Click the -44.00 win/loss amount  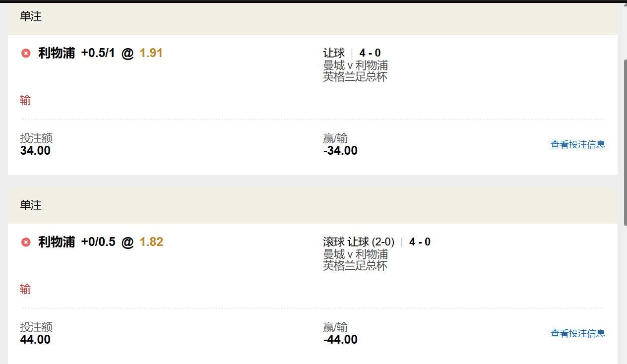340,339
